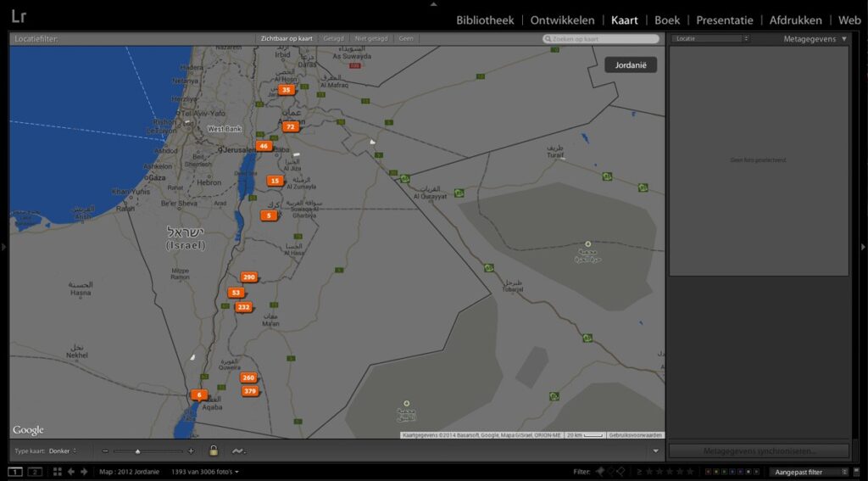Click the orange photo cluster marker 290
Viewport: 868px width, 481px height.
pyautogui.click(x=248, y=277)
